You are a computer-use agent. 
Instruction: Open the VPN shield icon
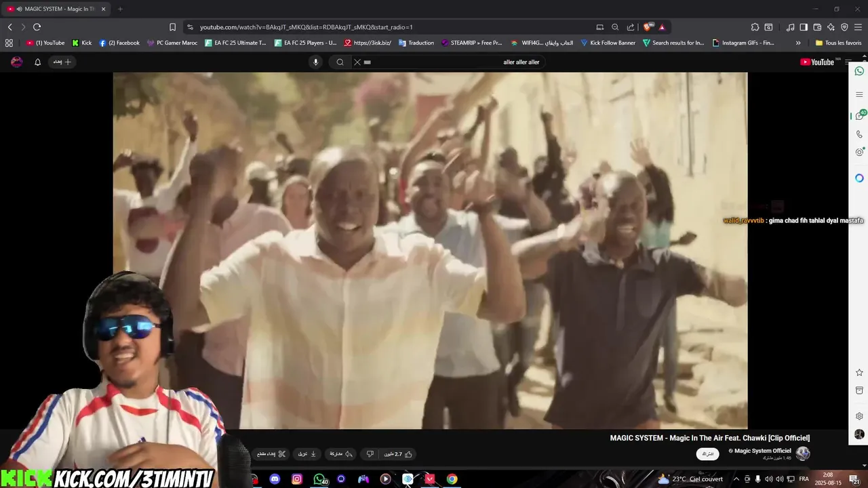click(844, 27)
